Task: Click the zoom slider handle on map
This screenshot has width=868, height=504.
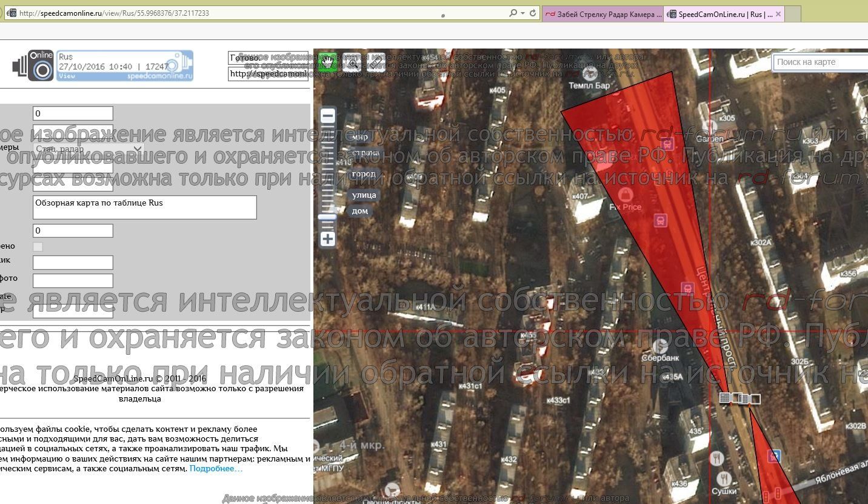Action: (x=327, y=217)
